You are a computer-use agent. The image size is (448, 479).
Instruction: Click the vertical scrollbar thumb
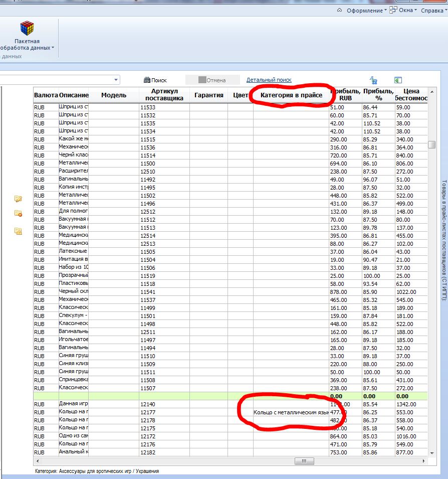pos(432,144)
